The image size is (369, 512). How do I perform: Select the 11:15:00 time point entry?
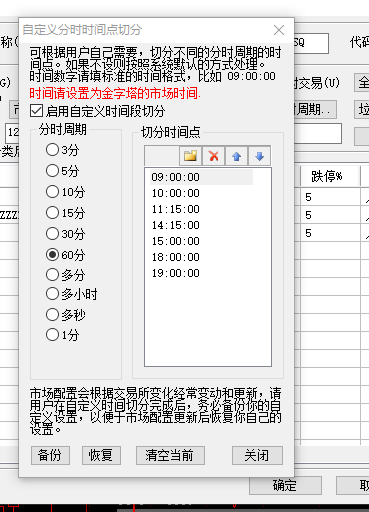(176, 209)
